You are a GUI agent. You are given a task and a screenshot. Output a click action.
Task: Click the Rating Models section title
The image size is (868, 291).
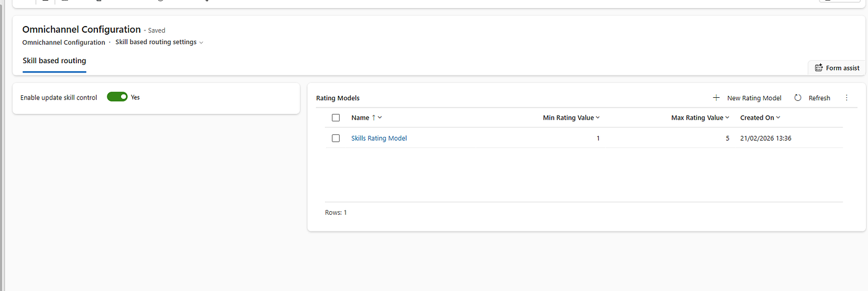338,98
